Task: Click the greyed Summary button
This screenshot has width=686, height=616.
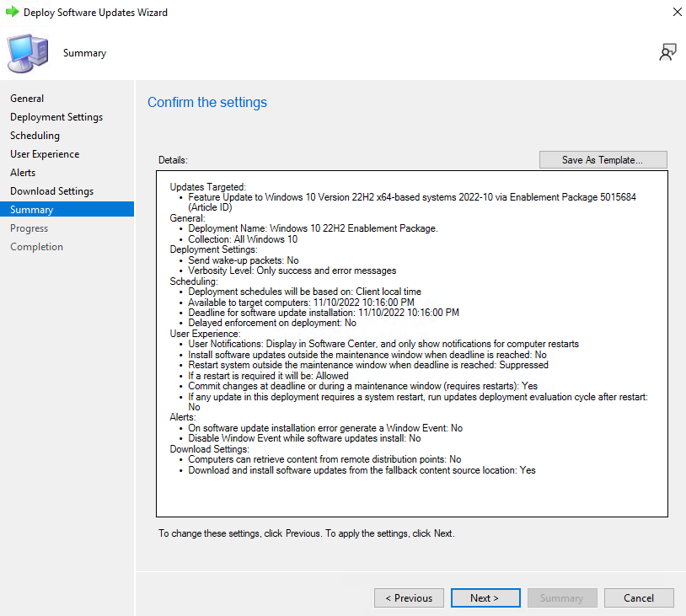Action: tap(562, 598)
